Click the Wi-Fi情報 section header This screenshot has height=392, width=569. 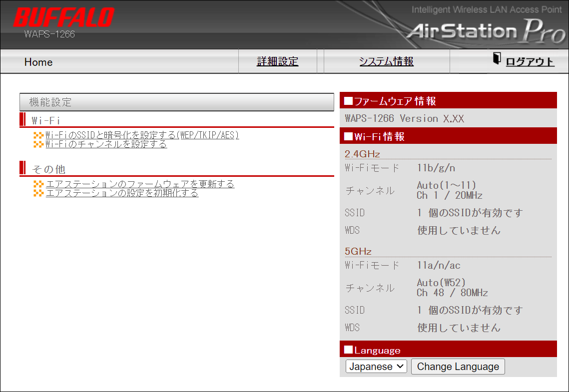tap(448, 137)
